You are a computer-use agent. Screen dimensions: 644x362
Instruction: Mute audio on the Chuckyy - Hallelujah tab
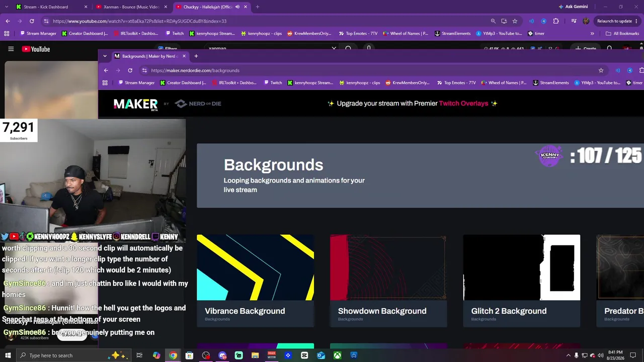coord(237,7)
